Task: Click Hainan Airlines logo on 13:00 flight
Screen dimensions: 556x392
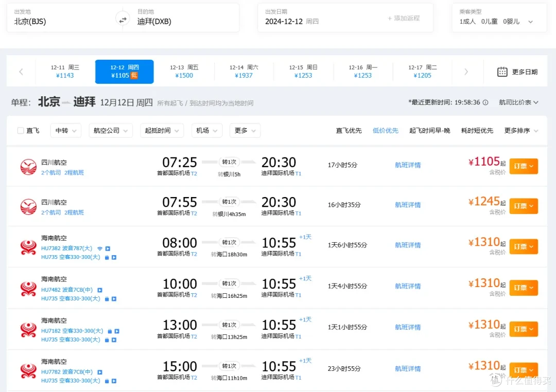Action: (28, 330)
